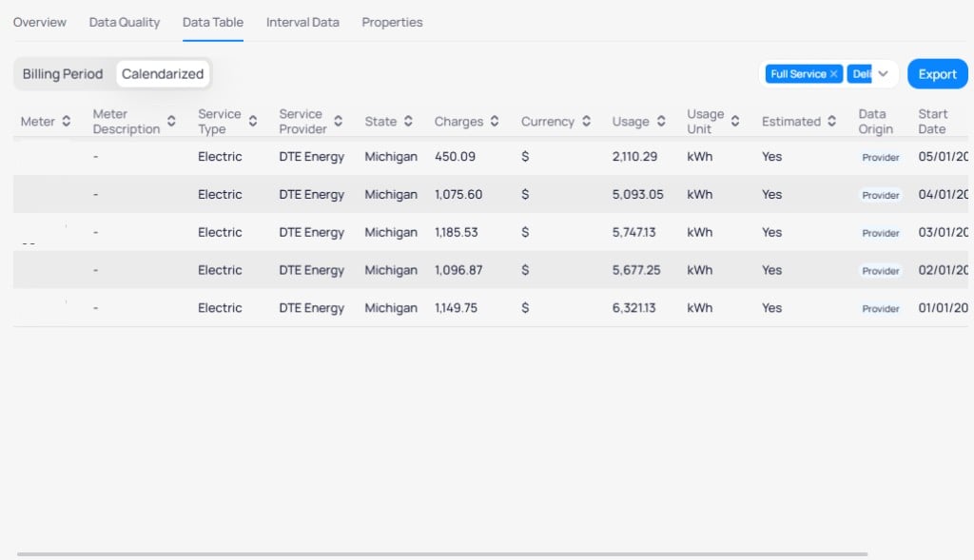The width and height of the screenshot is (974, 560).
Task: Select the Data Table tab
Action: 213,23
